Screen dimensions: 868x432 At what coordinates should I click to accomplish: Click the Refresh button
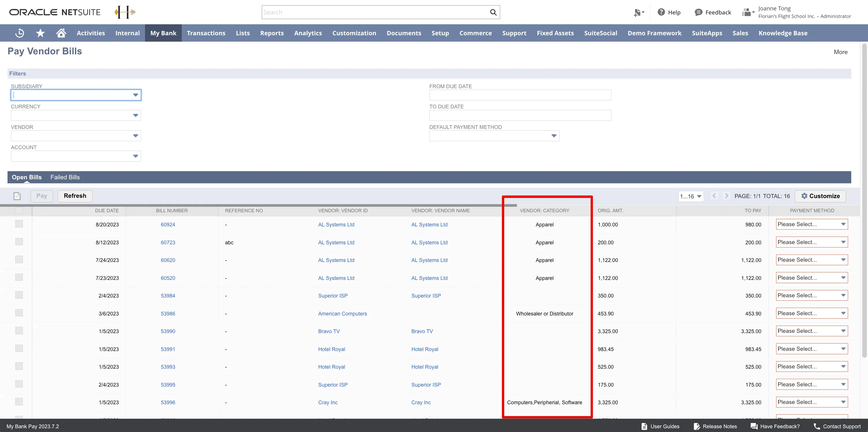click(75, 196)
